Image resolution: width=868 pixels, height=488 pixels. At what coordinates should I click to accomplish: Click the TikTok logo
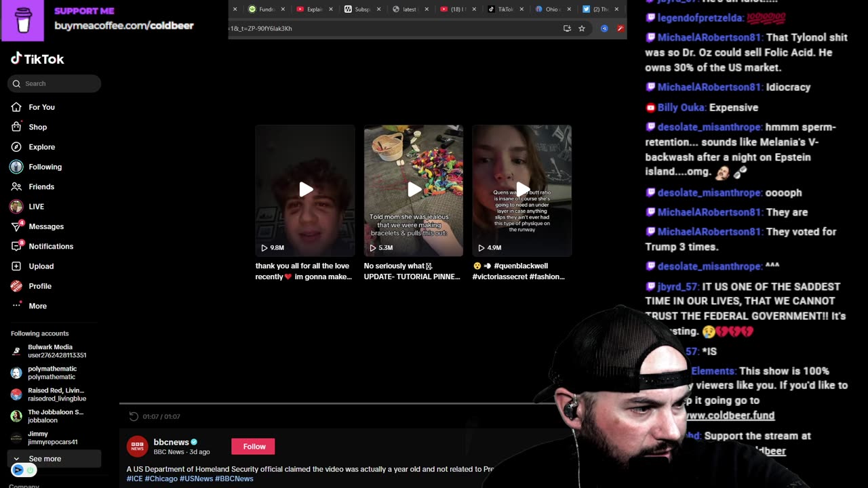pos(37,59)
